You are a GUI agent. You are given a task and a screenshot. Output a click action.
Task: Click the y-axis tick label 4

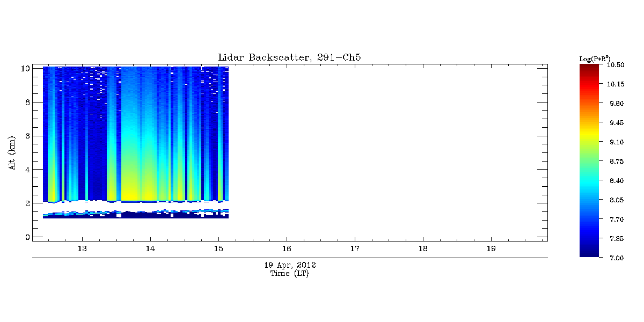coord(27,170)
